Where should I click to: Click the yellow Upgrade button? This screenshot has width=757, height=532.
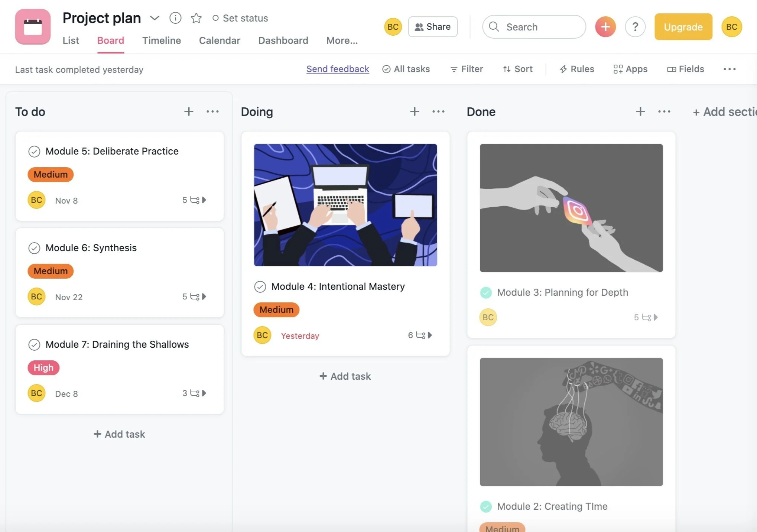[683, 27]
